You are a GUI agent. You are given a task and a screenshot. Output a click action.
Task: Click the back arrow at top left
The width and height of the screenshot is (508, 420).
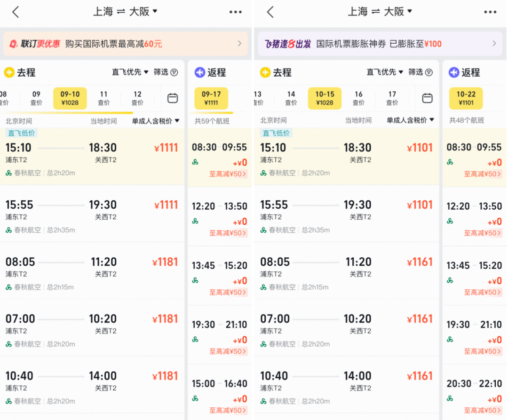14,11
